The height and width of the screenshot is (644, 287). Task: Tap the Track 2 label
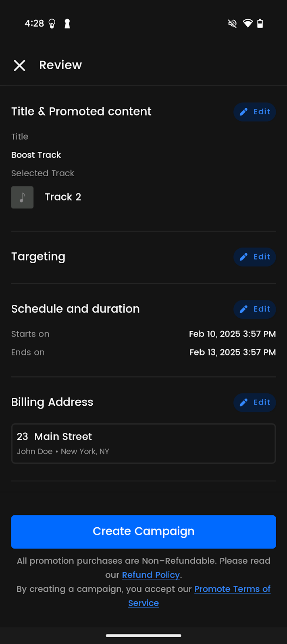[x=63, y=197]
